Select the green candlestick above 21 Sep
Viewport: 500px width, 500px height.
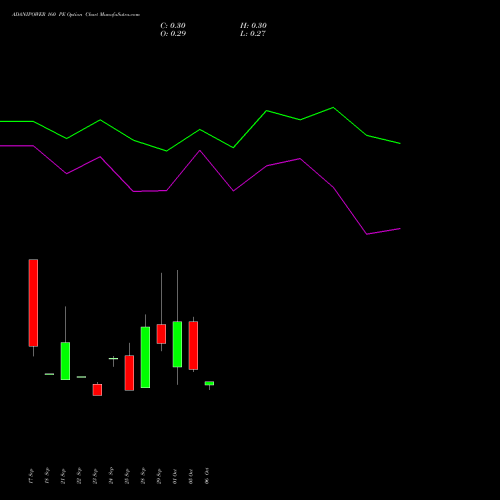click(65, 361)
